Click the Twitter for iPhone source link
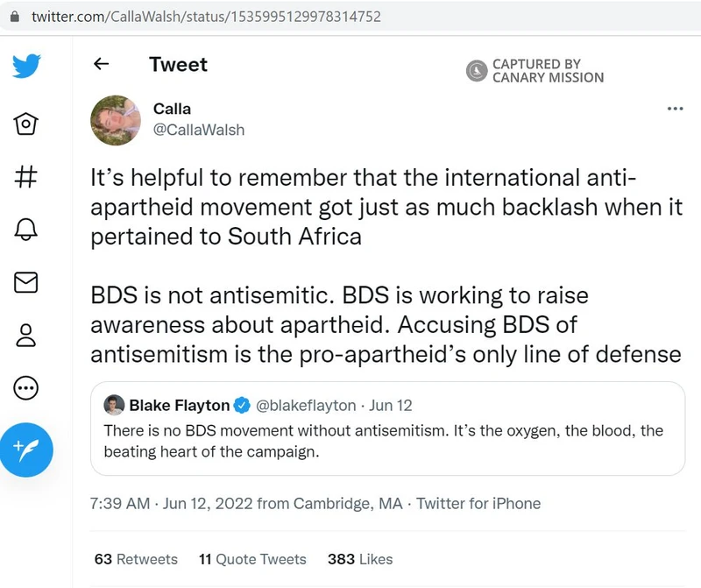701x588 pixels. pyautogui.click(x=478, y=504)
